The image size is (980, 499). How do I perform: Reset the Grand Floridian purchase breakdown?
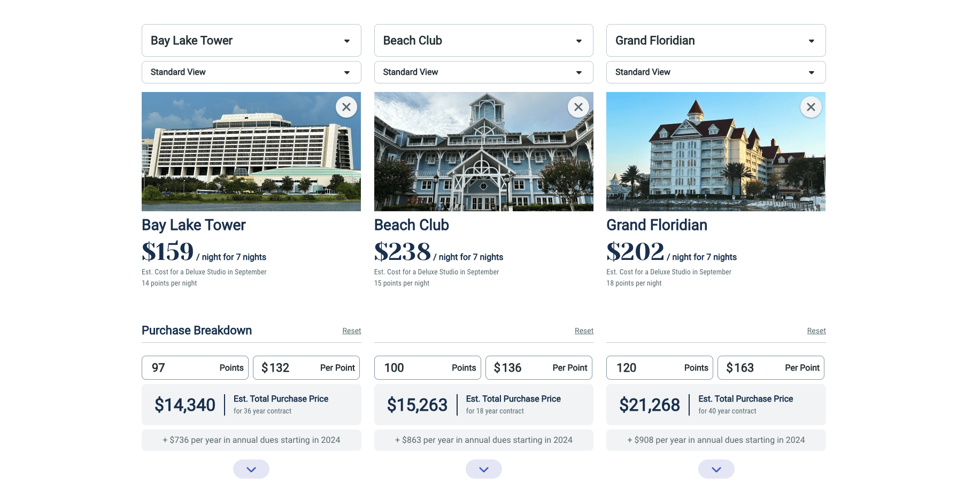tap(816, 331)
